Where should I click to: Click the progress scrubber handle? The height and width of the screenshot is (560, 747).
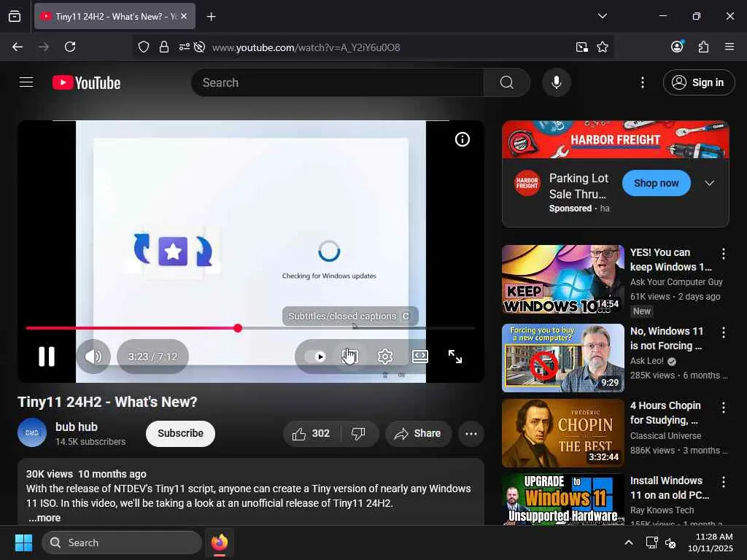(x=238, y=328)
